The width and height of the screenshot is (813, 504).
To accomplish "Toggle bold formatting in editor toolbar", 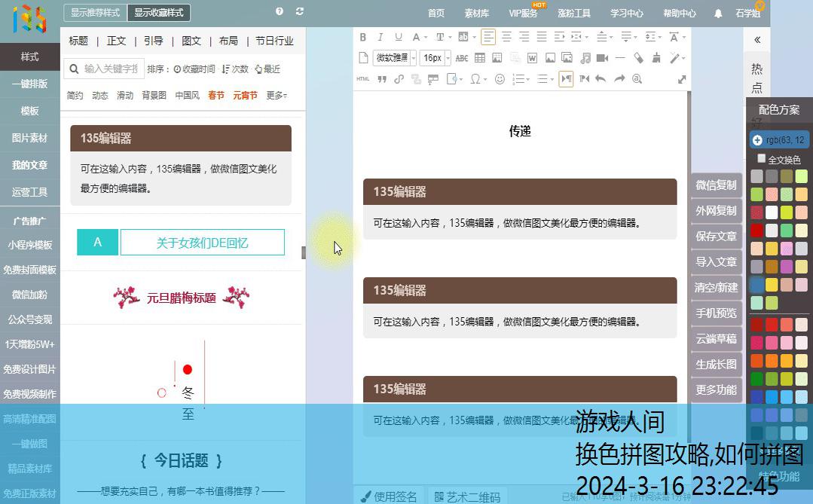I will tap(363, 37).
